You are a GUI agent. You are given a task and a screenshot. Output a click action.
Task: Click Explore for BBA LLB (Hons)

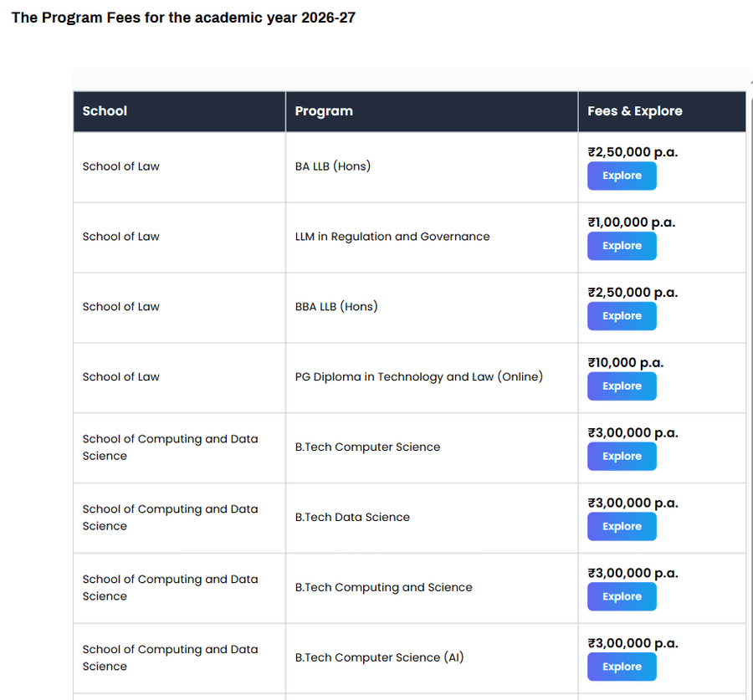coord(622,316)
